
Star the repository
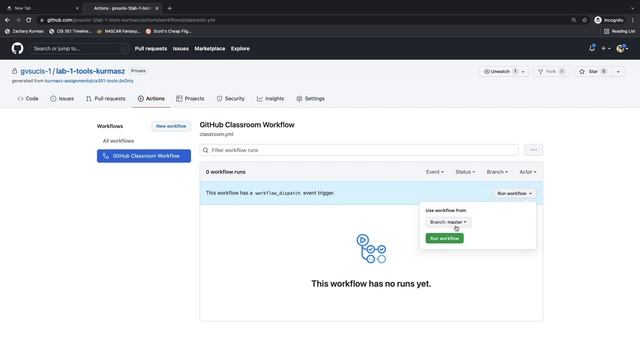[x=593, y=71]
